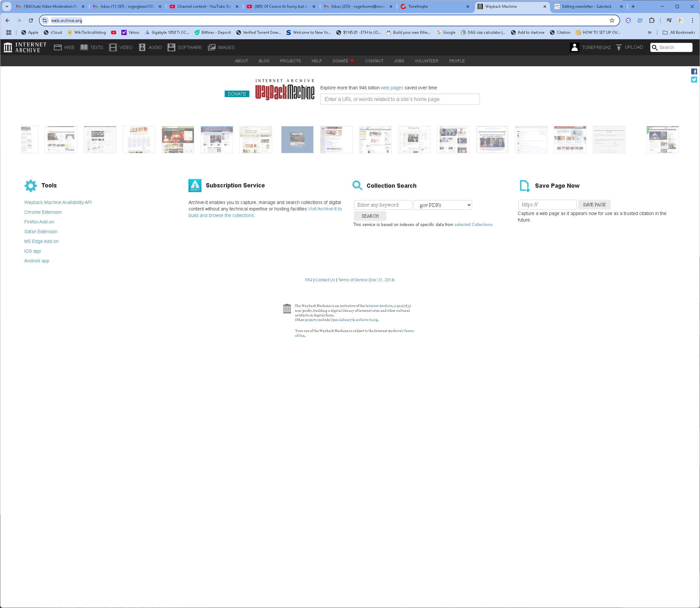700x608 pixels.
Task: Open the Android app link
Action: (x=37, y=261)
